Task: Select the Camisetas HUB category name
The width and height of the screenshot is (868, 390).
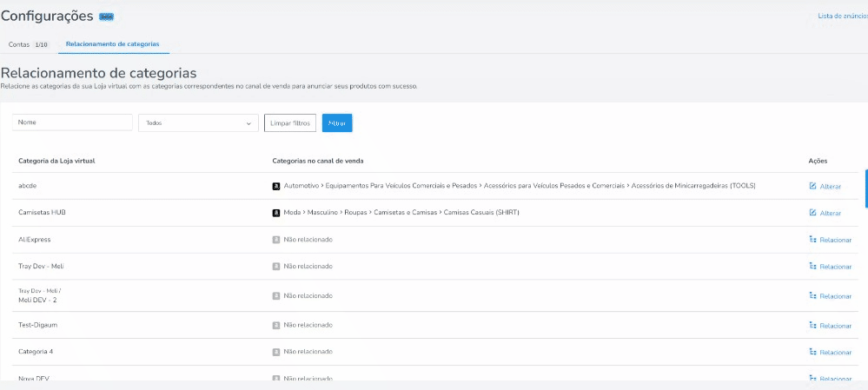Action: 42,213
